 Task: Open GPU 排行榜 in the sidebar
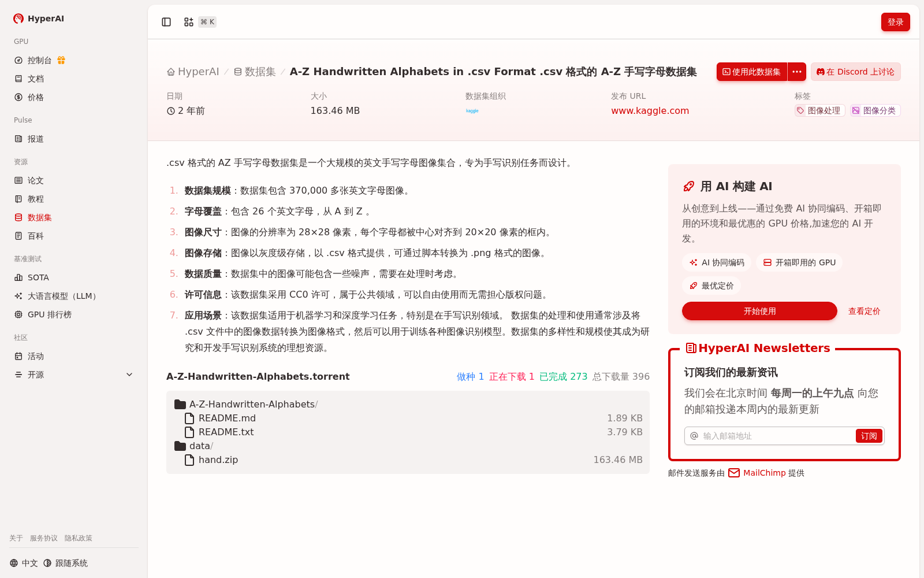50,314
